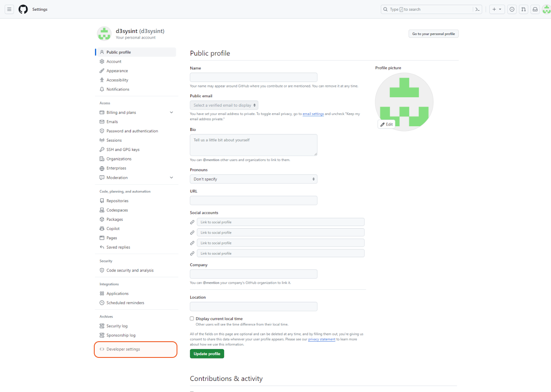Select Appearance in the settings sidebar
The width and height of the screenshot is (551, 392).
point(117,71)
